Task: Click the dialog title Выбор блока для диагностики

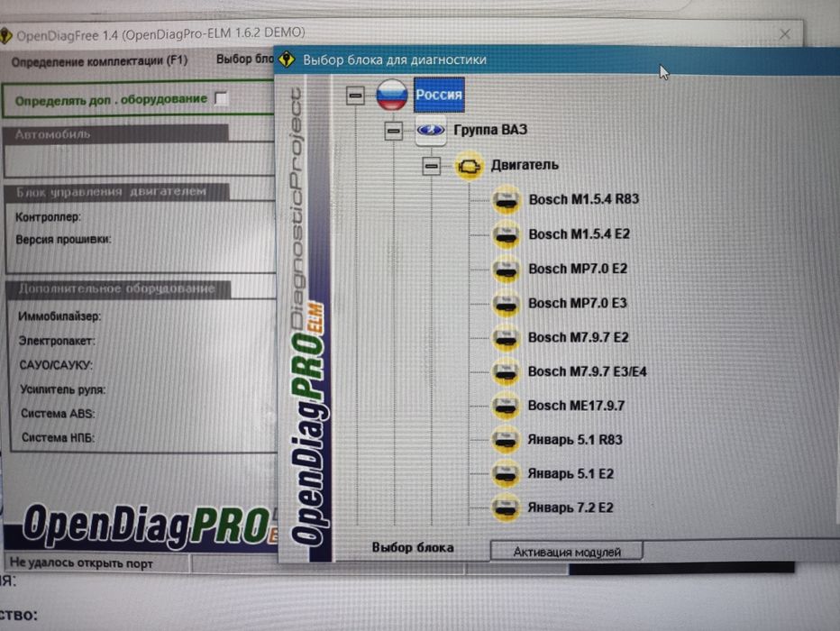Action: coord(395,59)
